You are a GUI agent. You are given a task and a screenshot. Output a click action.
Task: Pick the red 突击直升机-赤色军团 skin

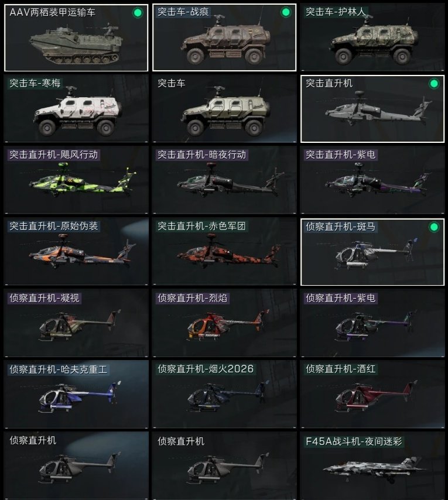point(224,252)
